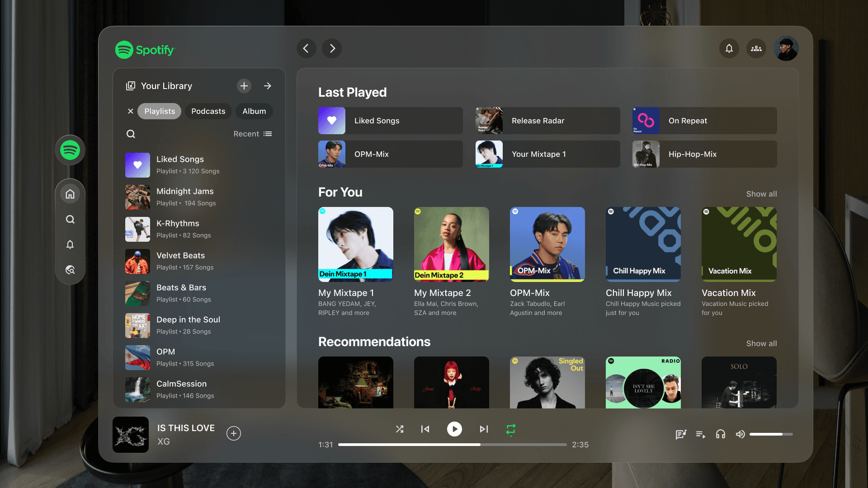The width and height of the screenshot is (868, 488).
Task: Open Beats & Bars playlist
Action: (x=199, y=293)
